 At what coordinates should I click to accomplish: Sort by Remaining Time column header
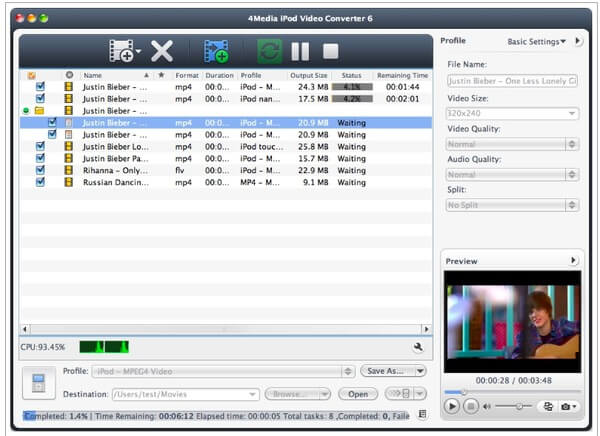(x=402, y=75)
